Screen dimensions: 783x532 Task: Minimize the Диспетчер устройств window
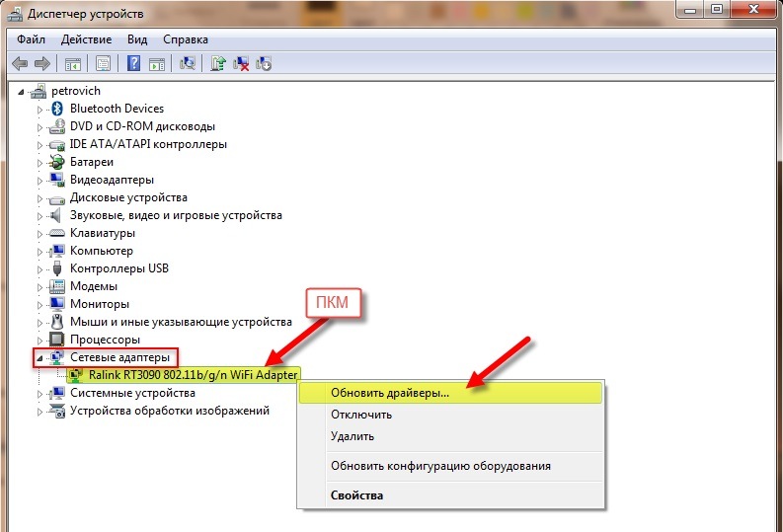click(x=689, y=8)
